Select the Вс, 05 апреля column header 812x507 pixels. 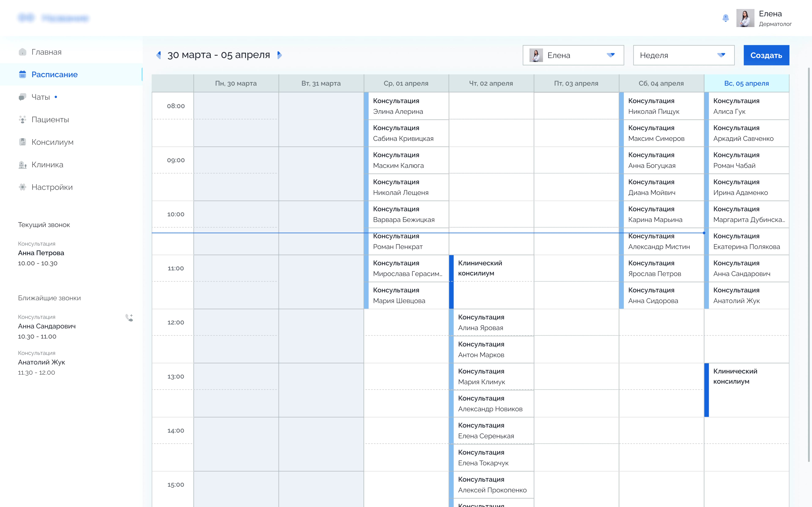point(746,83)
